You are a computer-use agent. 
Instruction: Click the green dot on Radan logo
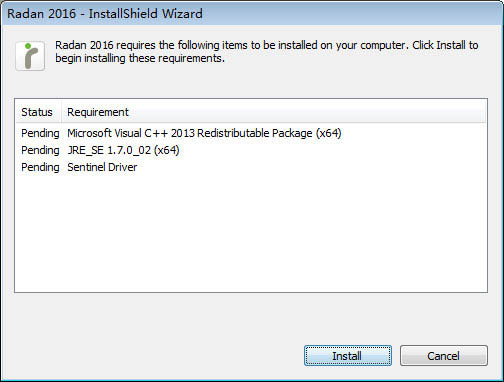click(x=28, y=46)
